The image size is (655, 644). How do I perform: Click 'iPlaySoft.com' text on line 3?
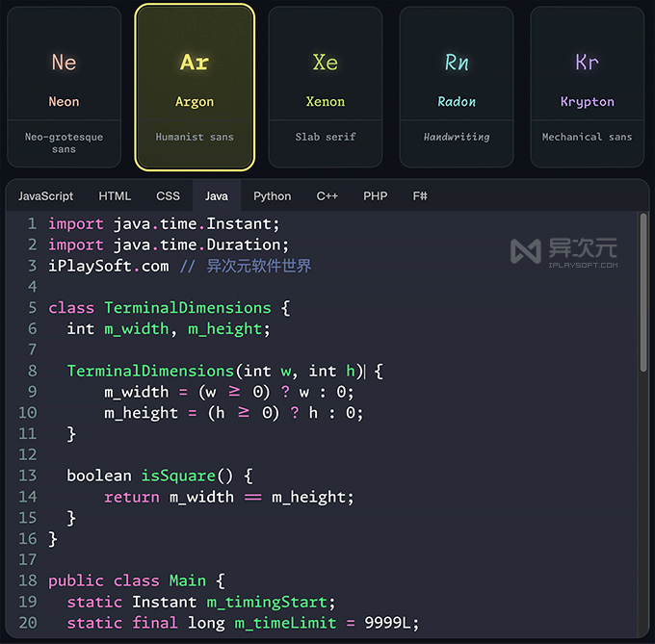click(x=109, y=266)
